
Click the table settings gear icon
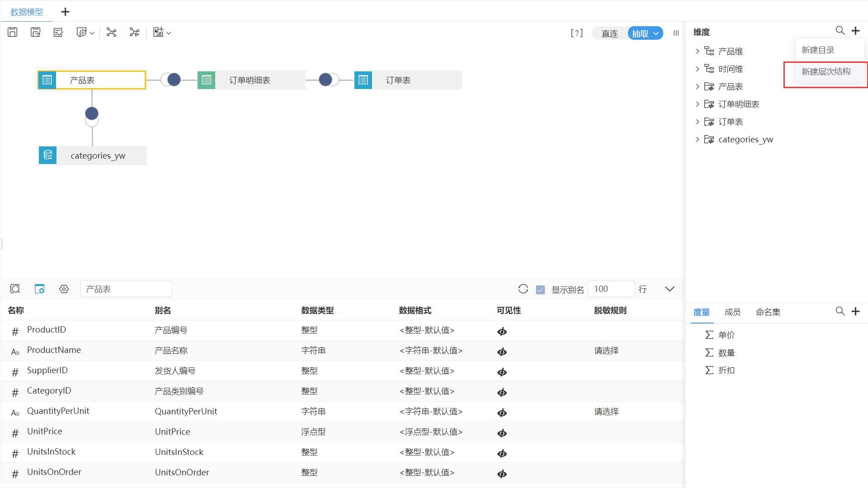64,289
